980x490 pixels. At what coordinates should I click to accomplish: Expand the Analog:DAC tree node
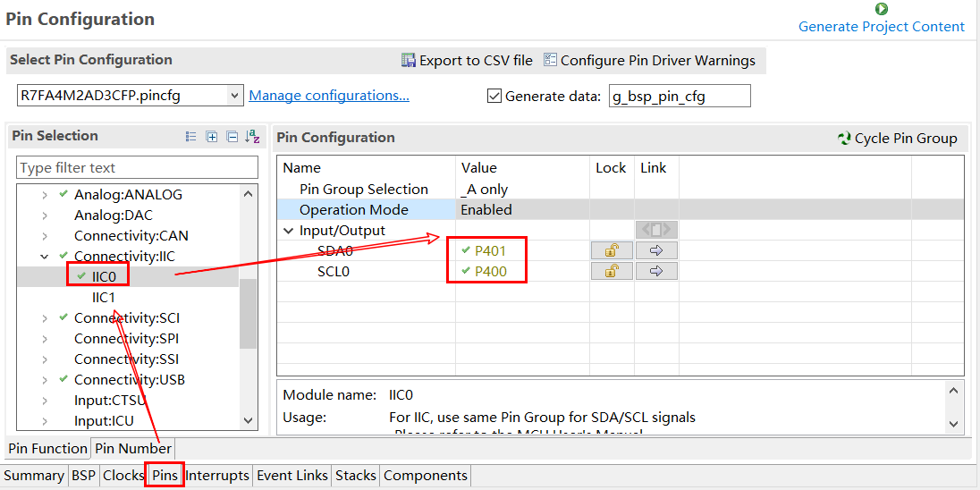[x=45, y=215]
